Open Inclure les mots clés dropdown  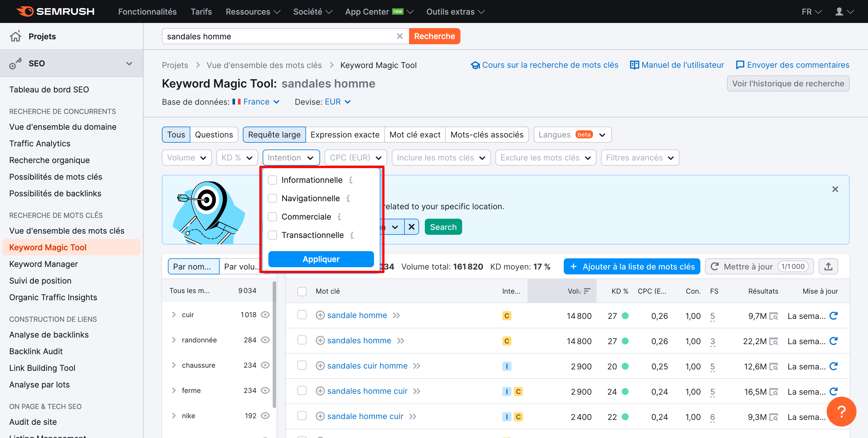[x=441, y=158]
